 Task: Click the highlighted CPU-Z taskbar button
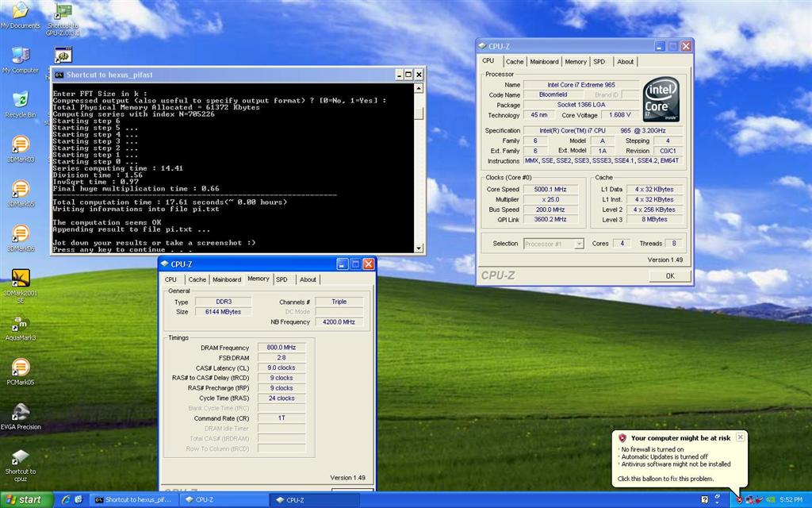pos(314,500)
